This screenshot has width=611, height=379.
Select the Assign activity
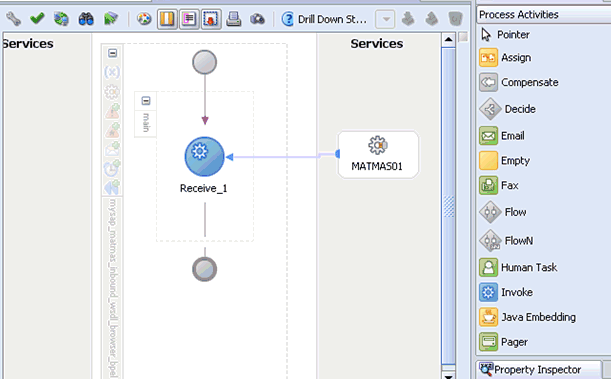(505, 58)
